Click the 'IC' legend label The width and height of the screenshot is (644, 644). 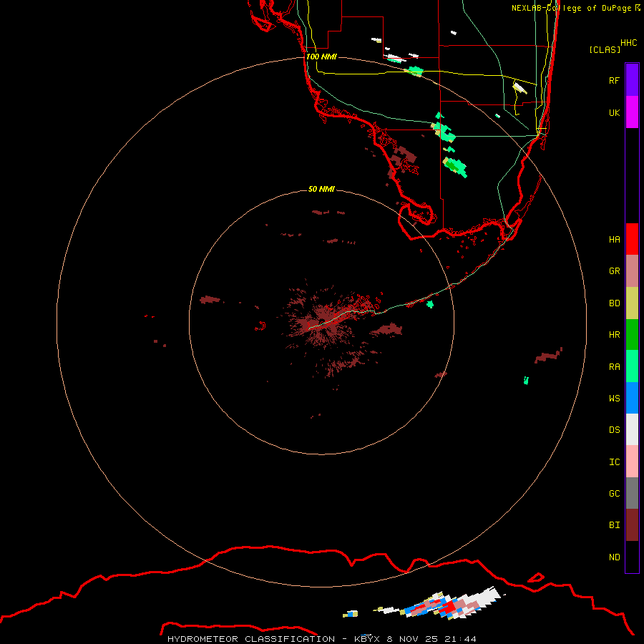[x=614, y=462]
